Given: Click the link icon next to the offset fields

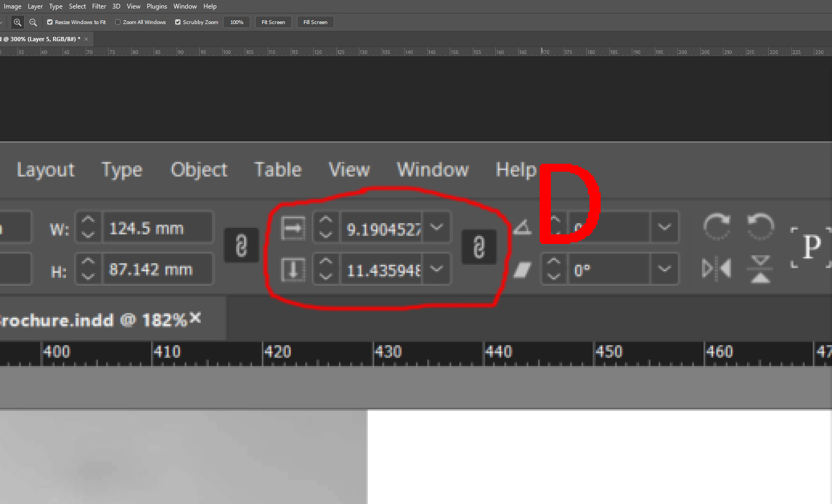Looking at the screenshot, I should [x=479, y=247].
